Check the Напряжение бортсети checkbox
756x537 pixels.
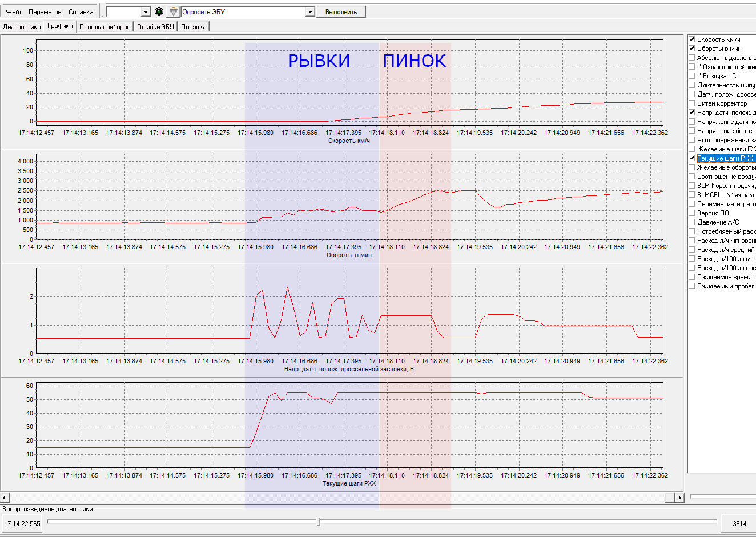691,131
